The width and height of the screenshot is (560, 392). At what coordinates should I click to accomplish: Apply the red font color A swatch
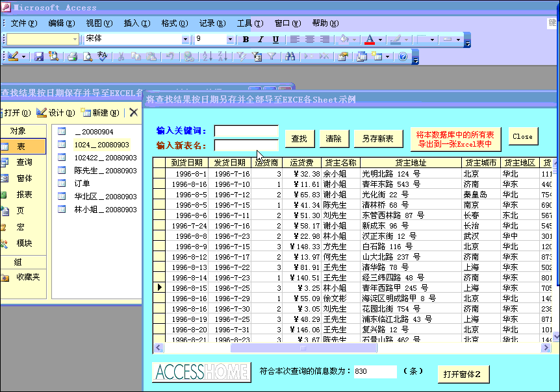[x=370, y=39]
